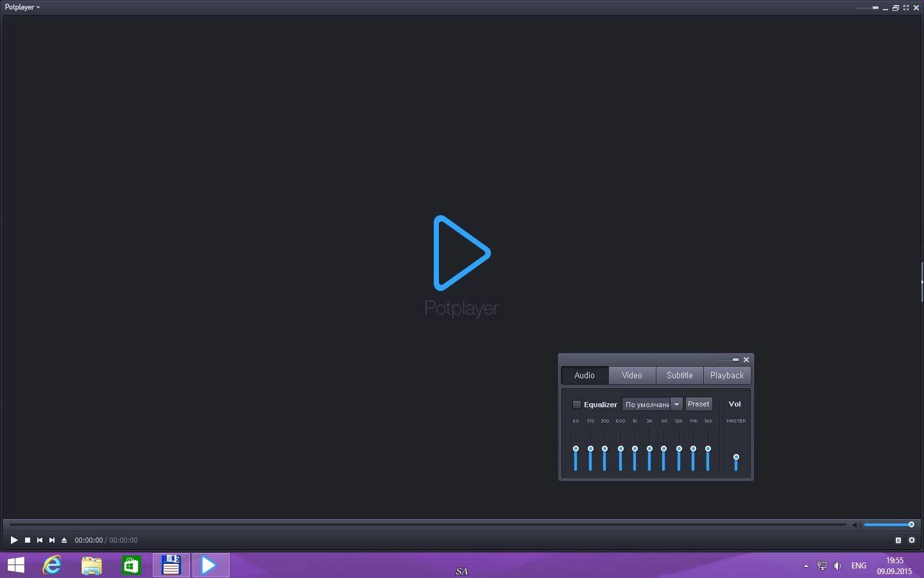
Task: Adjust the 600 Hz equalizer slider
Action: pyautogui.click(x=620, y=449)
